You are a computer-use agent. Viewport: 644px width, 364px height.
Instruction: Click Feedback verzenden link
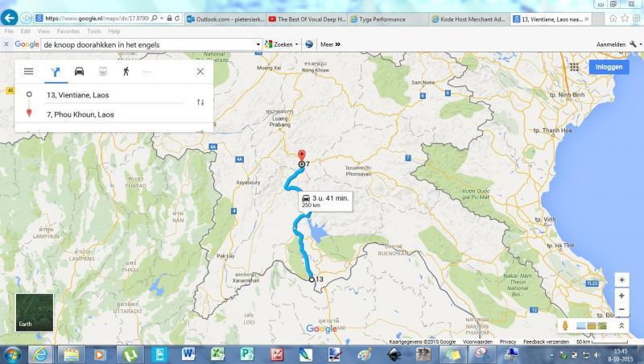click(547, 341)
